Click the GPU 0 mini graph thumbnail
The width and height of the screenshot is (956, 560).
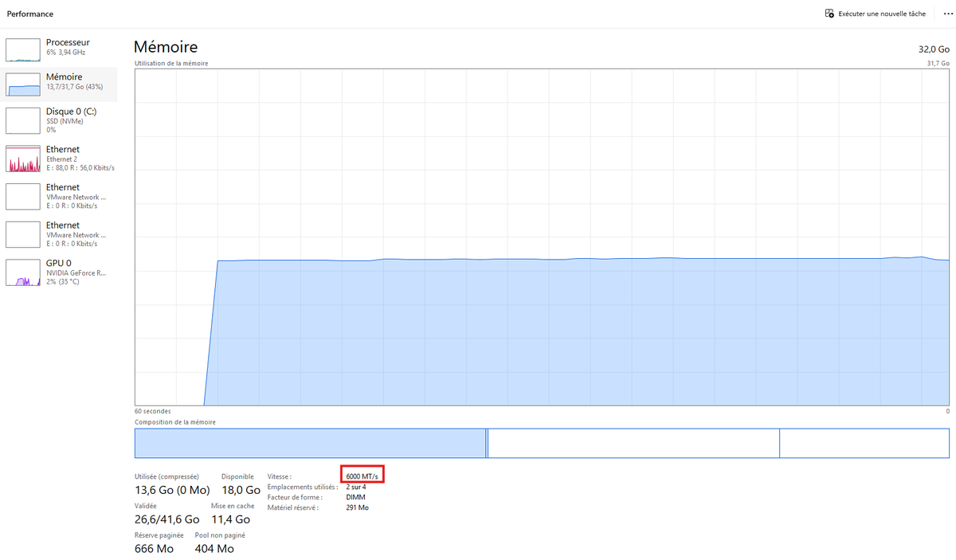pyautogui.click(x=23, y=272)
